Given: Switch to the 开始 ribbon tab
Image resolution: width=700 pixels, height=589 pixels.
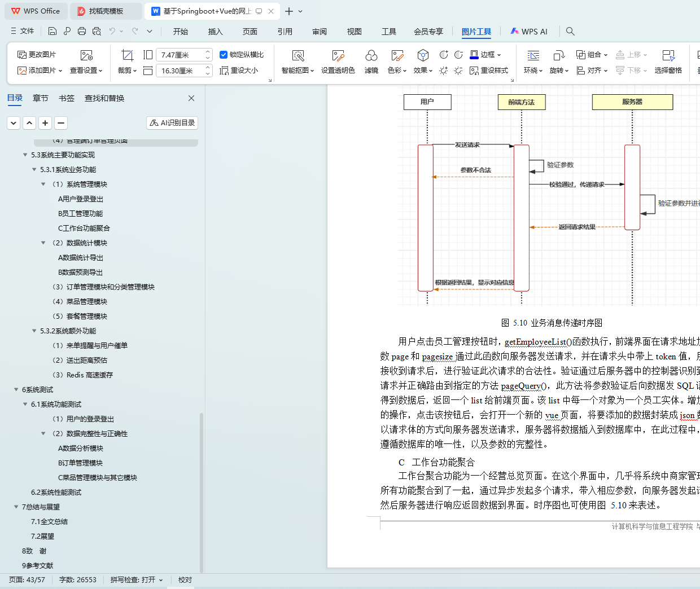Looking at the screenshot, I should [x=181, y=32].
